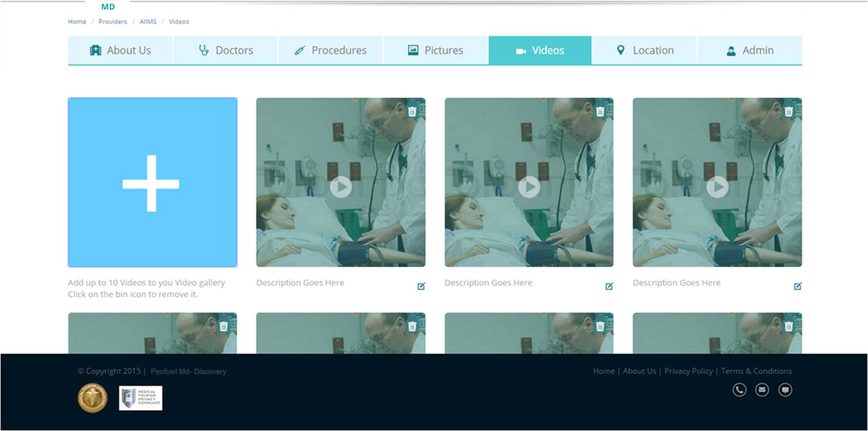Click the "Peofowl Md- Discovery" footer text

pos(188,371)
